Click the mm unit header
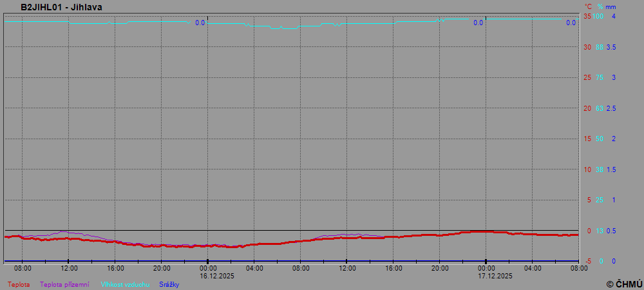Image resolution: width=644 pixels, height=290 pixels. click(x=611, y=7)
